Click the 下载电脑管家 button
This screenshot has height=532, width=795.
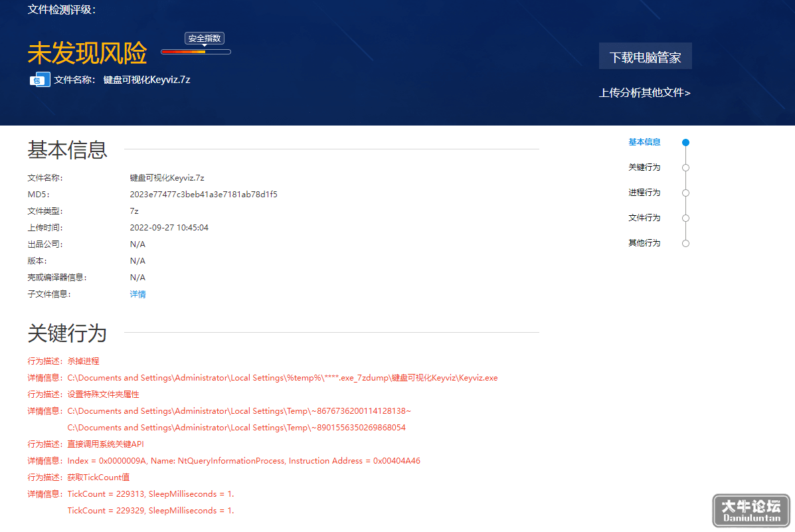point(645,56)
